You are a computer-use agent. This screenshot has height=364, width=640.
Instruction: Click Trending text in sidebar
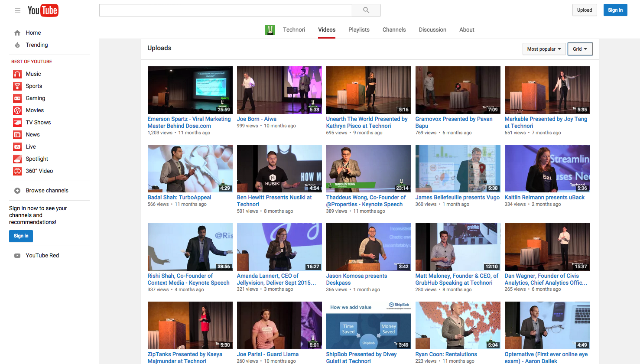(x=37, y=45)
